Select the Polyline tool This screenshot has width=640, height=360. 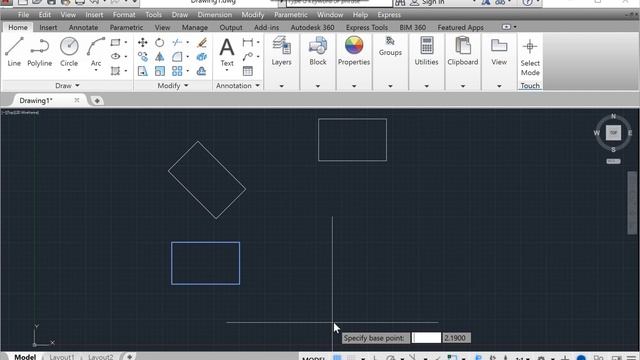tap(40, 51)
